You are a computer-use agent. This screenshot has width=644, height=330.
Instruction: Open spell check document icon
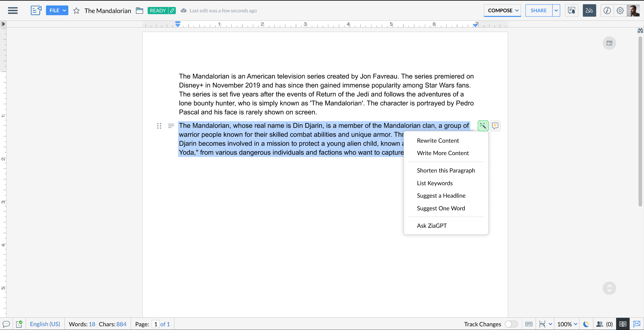pyautogui.click(x=19, y=324)
